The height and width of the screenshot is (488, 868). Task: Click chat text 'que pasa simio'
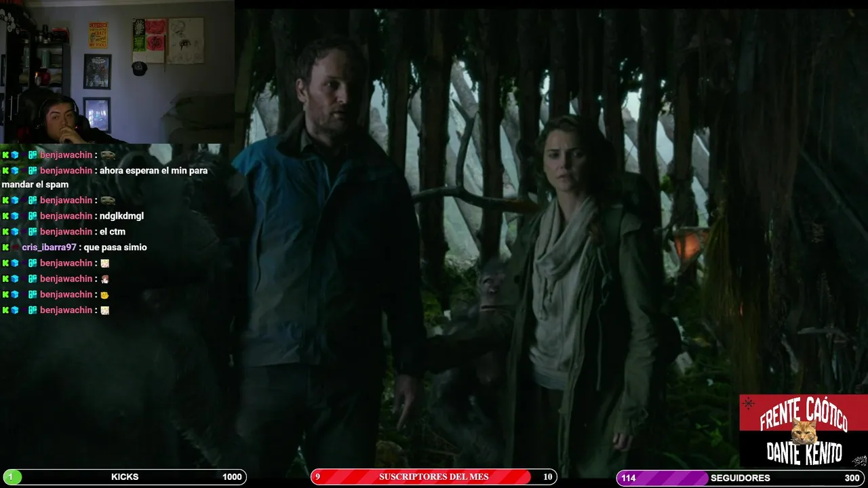point(115,247)
